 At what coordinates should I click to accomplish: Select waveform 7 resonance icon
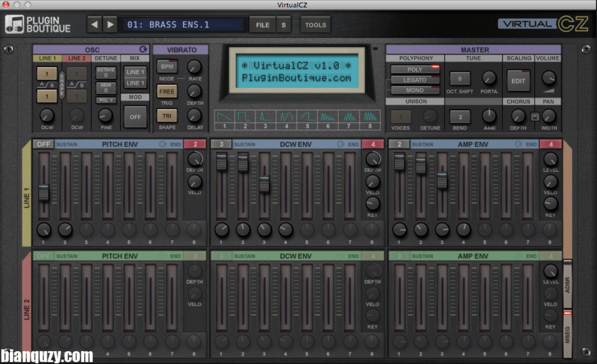coord(349,116)
